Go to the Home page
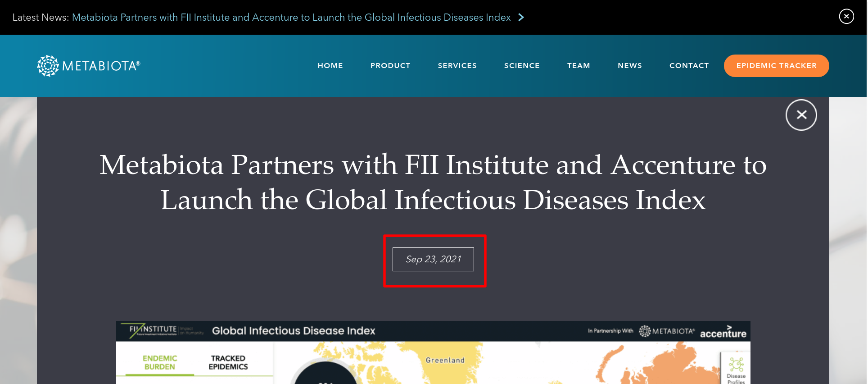Image resolution: width=868 pixels, height=384 pixels. tap(330, 66)
